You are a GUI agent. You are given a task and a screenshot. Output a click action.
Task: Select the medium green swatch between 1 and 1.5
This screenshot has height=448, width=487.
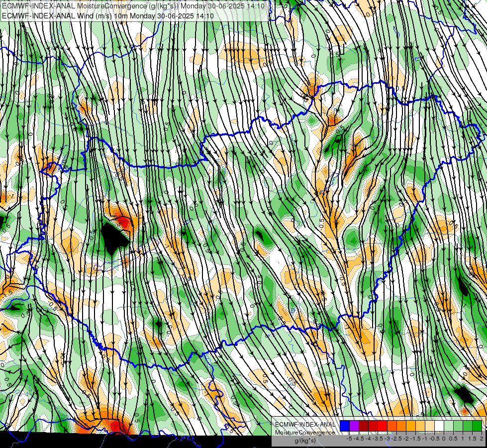[468, 426]
